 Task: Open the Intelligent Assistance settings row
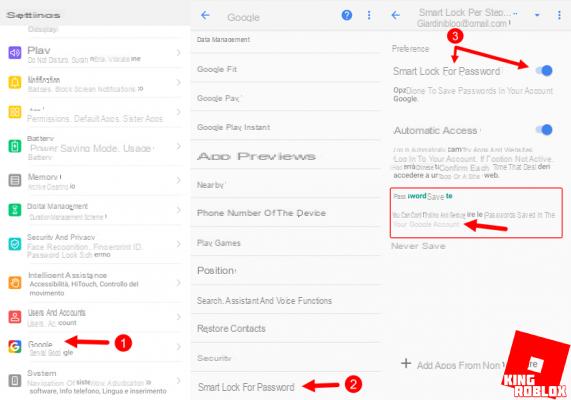point(95,283)
